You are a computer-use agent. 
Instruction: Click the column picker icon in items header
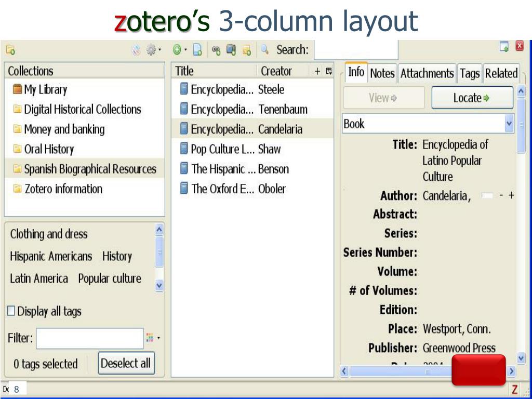[329, 71]
